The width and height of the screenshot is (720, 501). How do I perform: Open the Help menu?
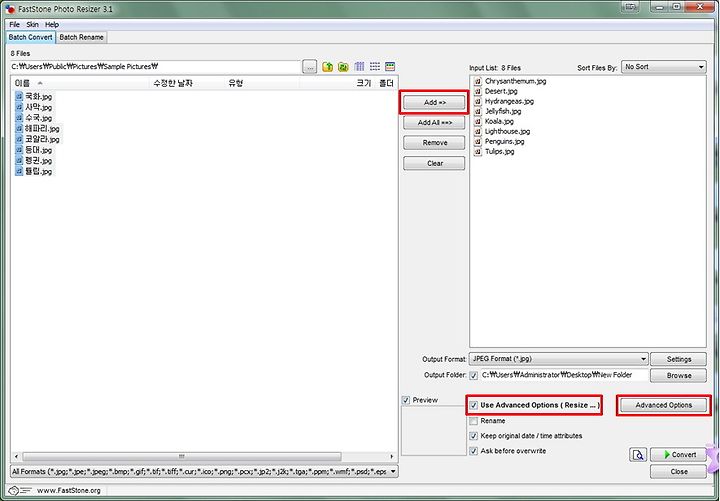coord(52,24)
